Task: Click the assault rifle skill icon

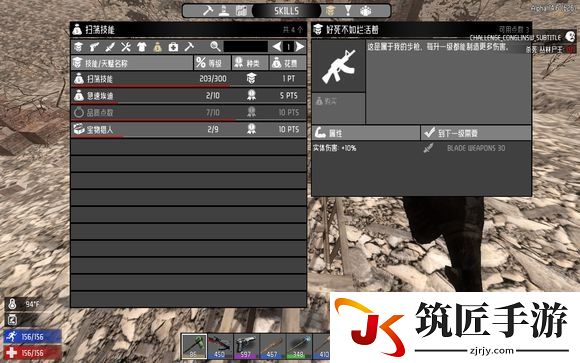Action: [338, 66]
